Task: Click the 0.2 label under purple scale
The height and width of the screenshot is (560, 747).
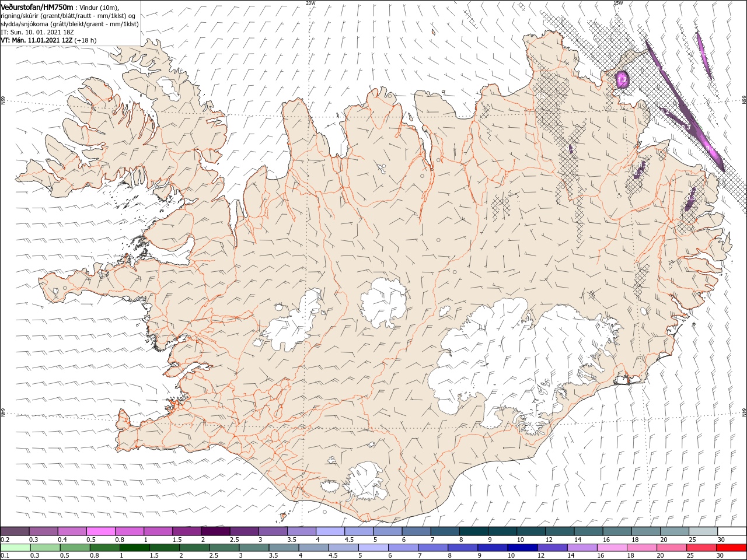Action: pos(5,540)
